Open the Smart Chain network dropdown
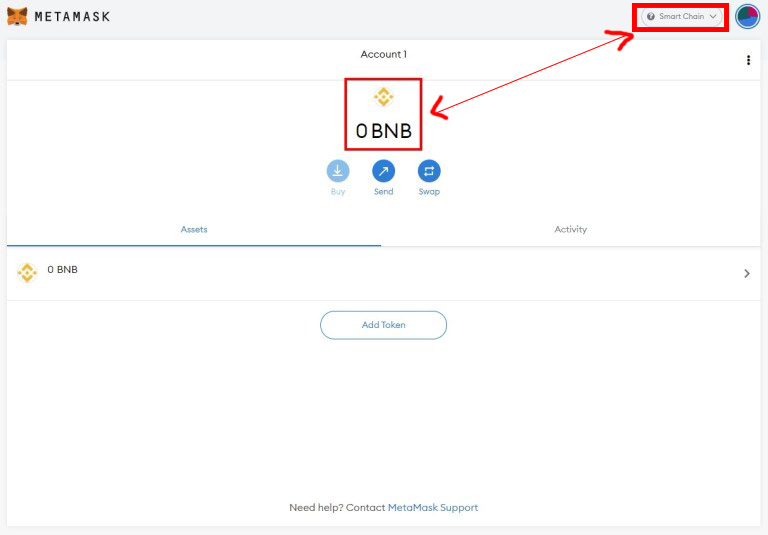 pyautogui.click(x=681, y=17)
